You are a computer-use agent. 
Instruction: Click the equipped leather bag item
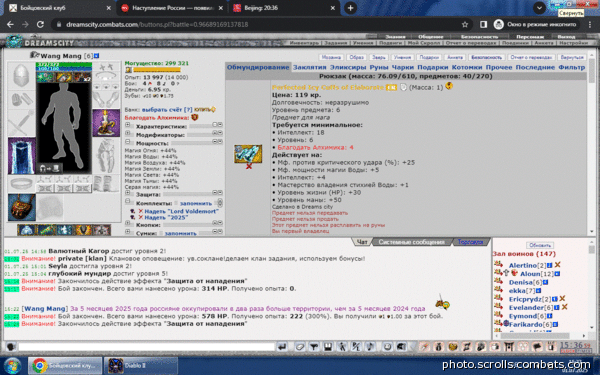22,207
